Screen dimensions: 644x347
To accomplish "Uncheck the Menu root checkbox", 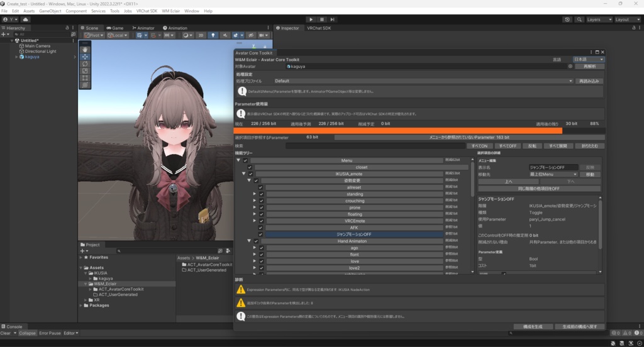I will click(x=245, y=160).
